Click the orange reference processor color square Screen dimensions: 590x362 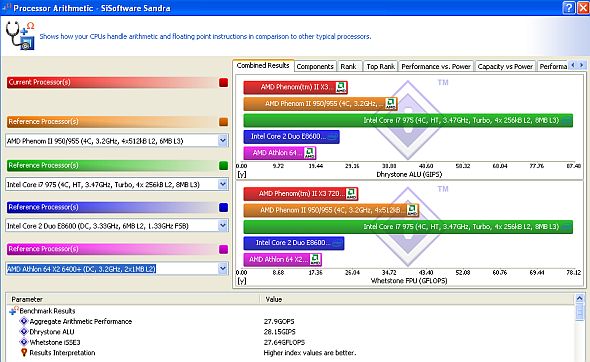pyautogui.click(x=224, y=122)
